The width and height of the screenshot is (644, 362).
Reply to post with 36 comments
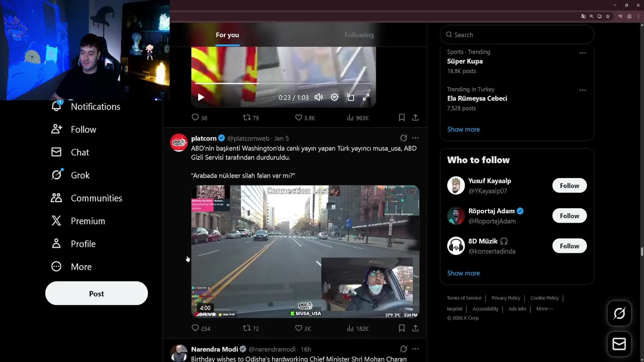tap(199, 118)
